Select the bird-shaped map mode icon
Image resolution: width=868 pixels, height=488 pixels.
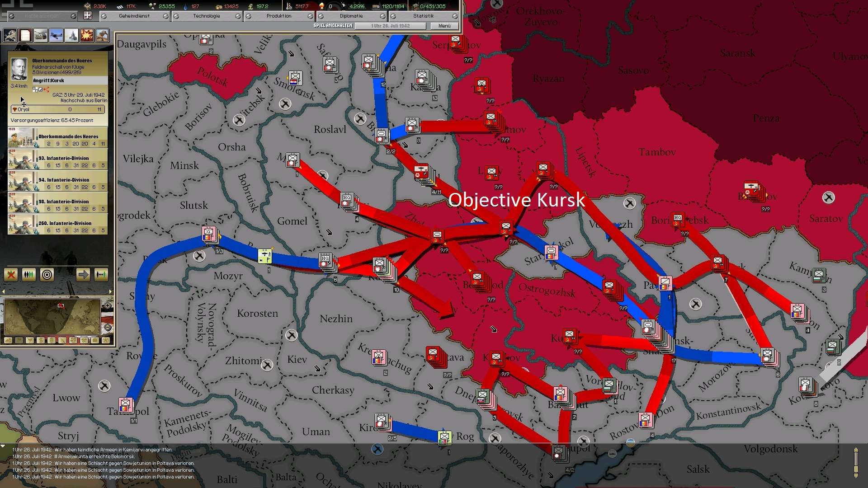(30, 340)
